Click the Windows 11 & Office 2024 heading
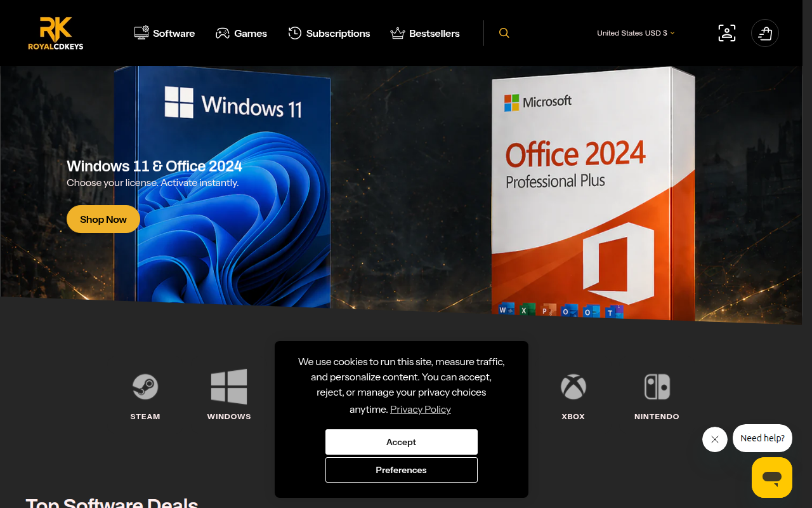Image resolution: width=812 pixels, height=508 pixels. pos(155,166)
